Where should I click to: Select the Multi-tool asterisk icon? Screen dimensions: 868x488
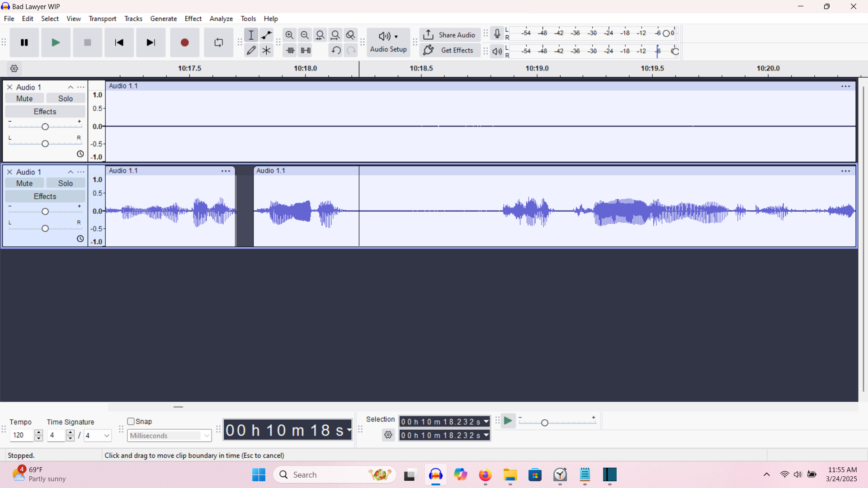(x=267, y=50)
